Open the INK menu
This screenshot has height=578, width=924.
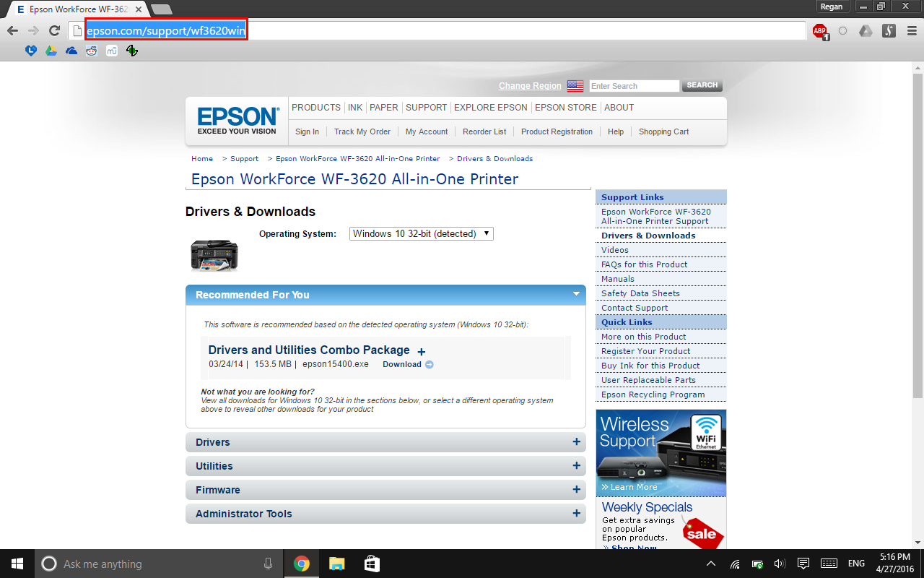coord(355,108)
